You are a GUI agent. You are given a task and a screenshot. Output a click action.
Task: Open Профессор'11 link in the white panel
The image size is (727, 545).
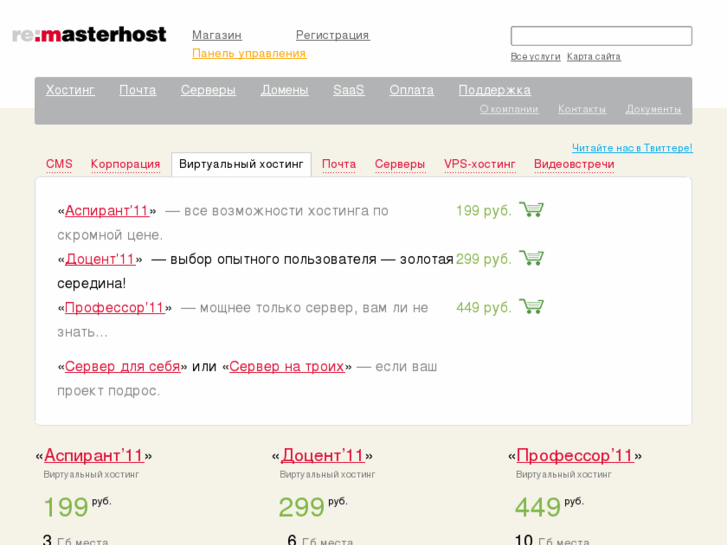pos(115,308)
